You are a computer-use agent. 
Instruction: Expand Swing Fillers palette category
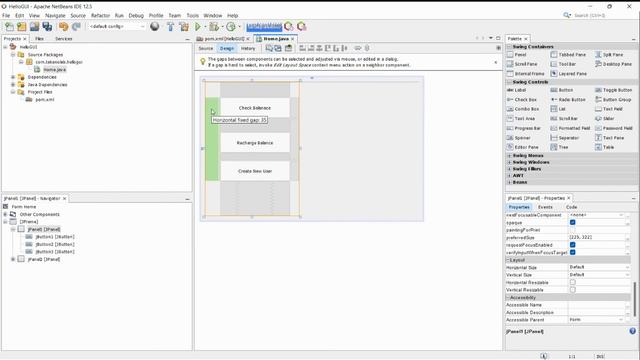point(509,169)
